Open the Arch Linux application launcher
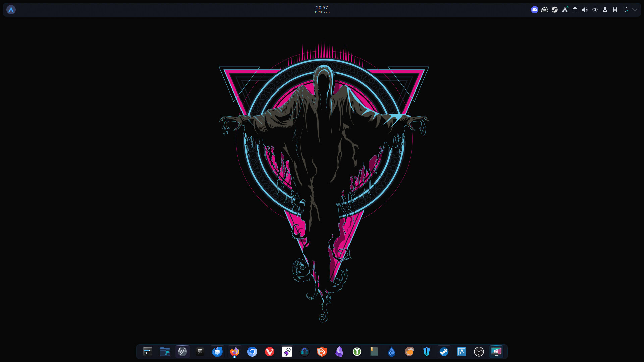 click(11, 10)
